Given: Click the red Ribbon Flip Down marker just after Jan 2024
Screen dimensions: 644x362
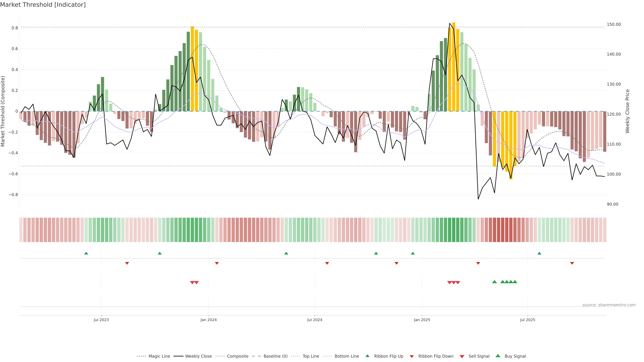Looking at the screenshot, I should (x=217, y=263).
